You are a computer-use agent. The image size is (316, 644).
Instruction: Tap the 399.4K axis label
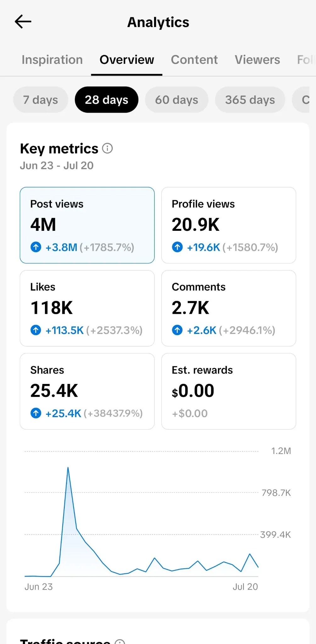click(x=276, y=535)
